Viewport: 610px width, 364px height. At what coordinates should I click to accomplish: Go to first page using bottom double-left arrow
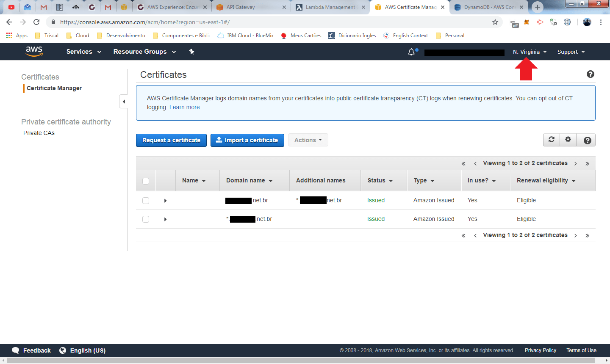point(463,235)
